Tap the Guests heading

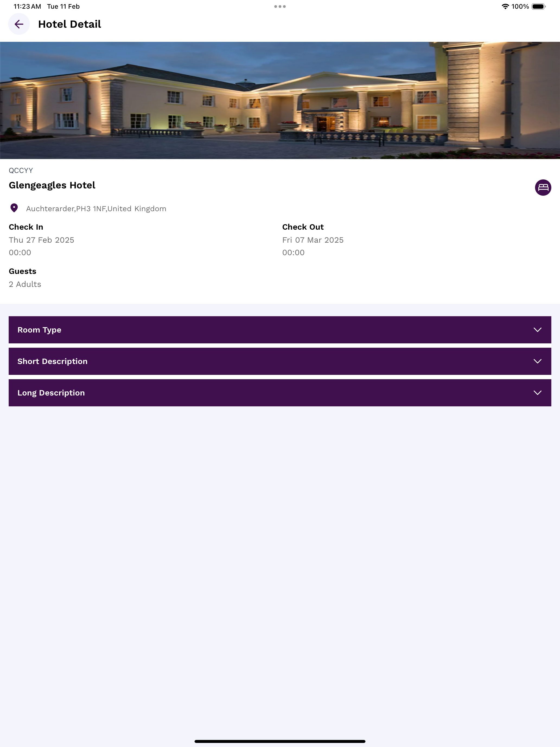tap(22, 271)
